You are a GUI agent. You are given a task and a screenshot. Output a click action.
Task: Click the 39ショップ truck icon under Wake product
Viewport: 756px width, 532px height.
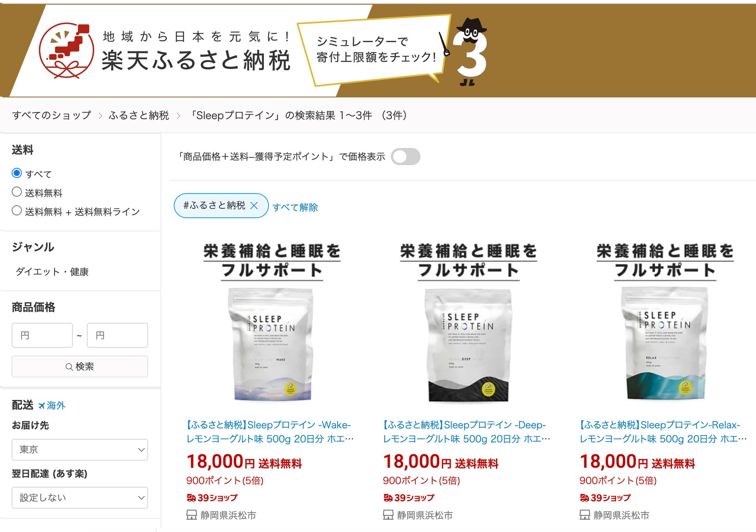[x=191, y=498]
